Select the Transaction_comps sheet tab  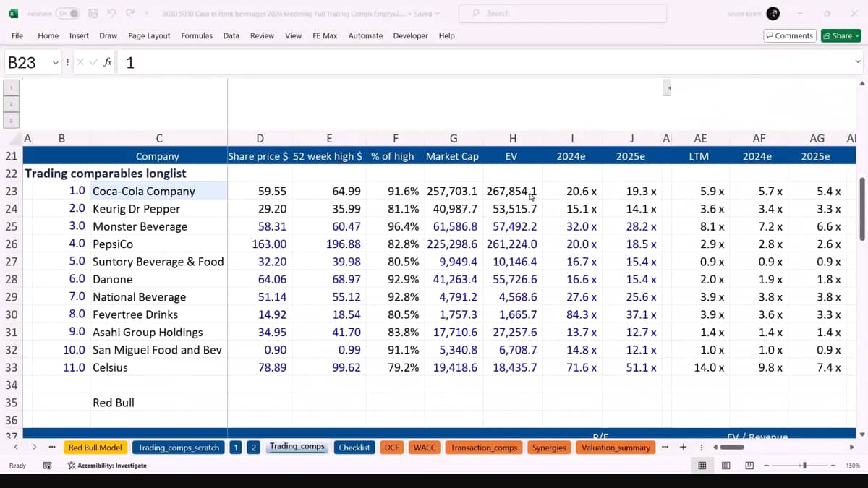484,448
